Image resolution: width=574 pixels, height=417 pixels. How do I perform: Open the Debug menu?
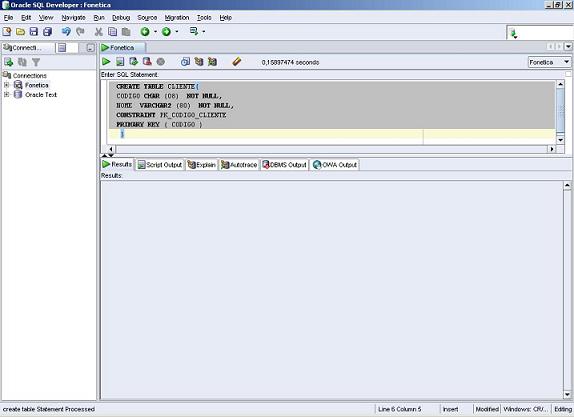tap(121, 18)
